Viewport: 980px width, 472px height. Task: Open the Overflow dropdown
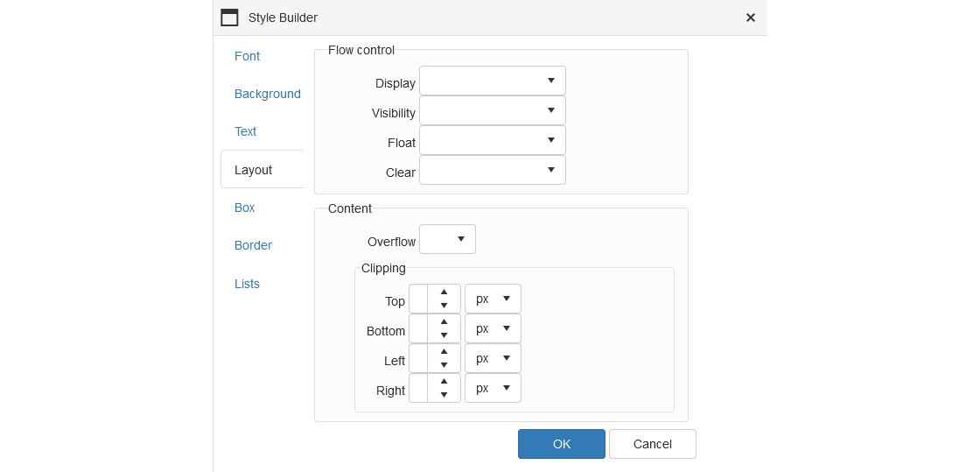(447, 239)
